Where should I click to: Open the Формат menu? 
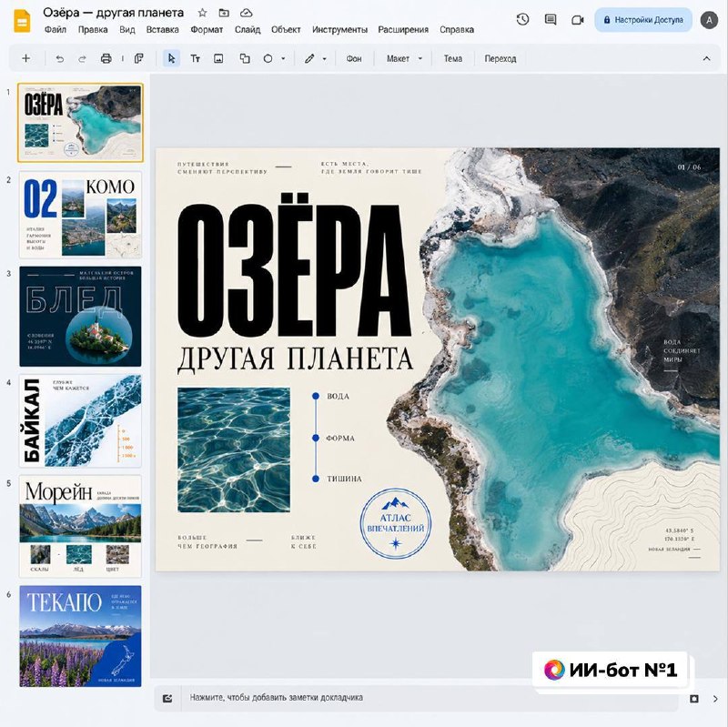pos(207,30)
